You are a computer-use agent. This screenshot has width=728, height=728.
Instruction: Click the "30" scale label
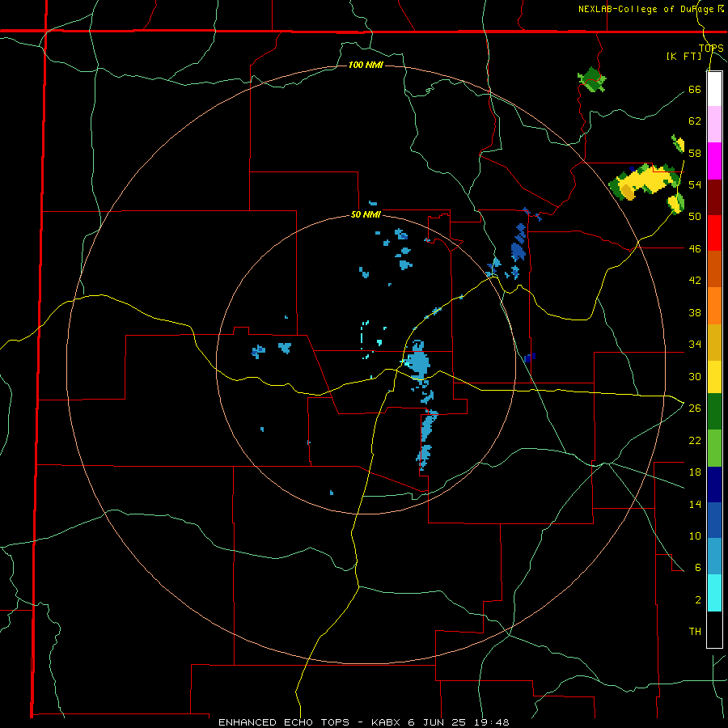coord(695,376)
